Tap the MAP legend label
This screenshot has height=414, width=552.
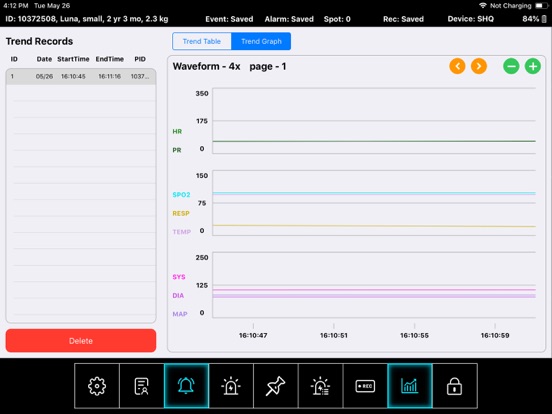click(x=180, y=314)
